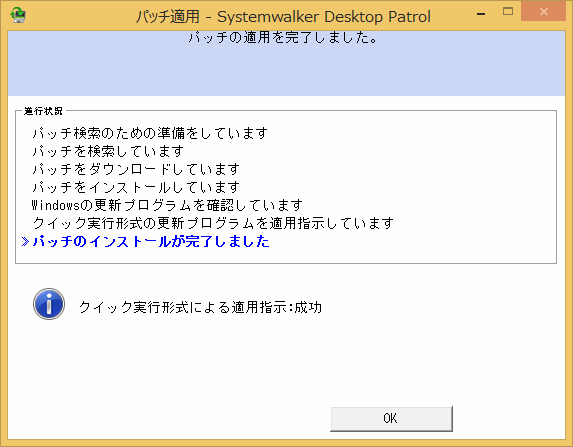Click highlighted line パッチのインストールが完了しました
This screenshot has height=447, width=573.
point(151,242)
